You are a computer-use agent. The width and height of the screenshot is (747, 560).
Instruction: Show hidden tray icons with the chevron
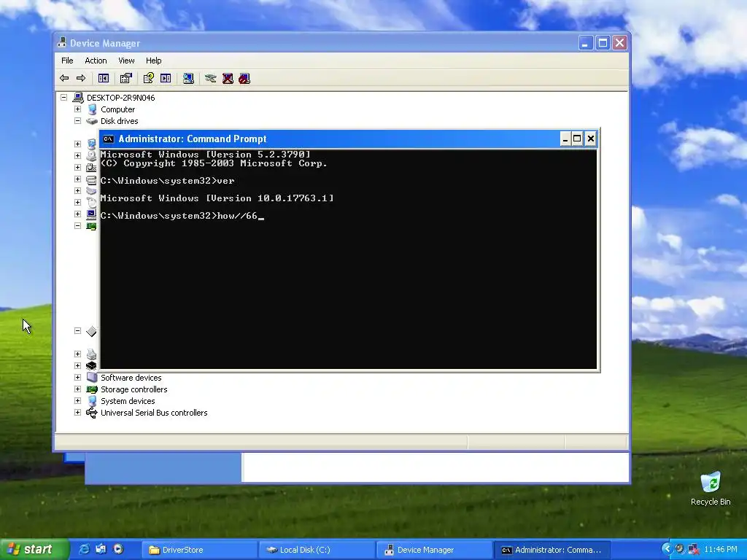[x=667, y=549]
